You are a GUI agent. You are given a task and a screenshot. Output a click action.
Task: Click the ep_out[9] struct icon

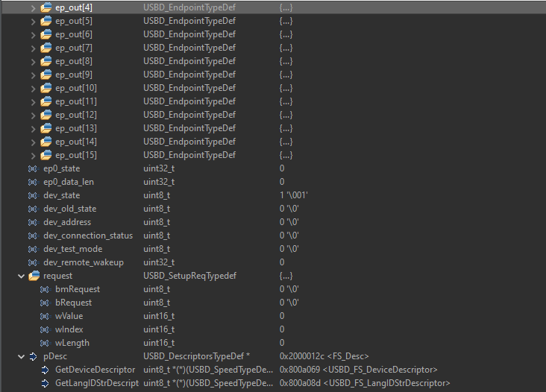click(x=46, y=75)
